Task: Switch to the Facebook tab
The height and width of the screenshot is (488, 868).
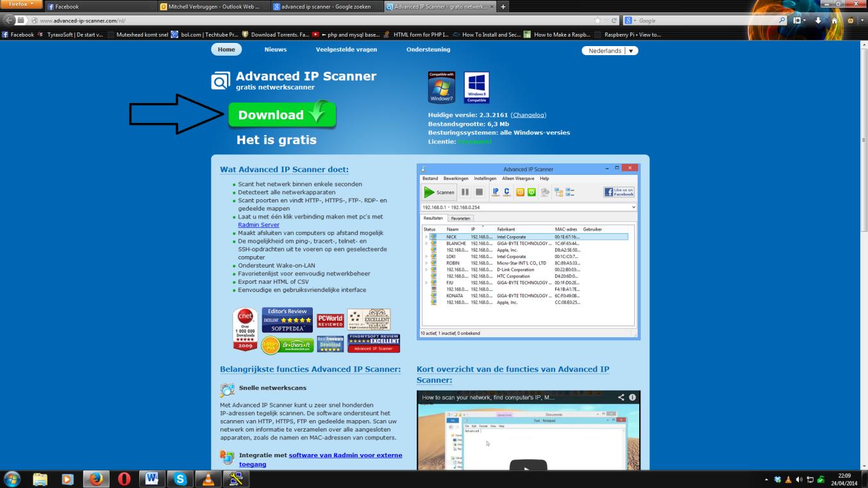Action: pos(100,6)
